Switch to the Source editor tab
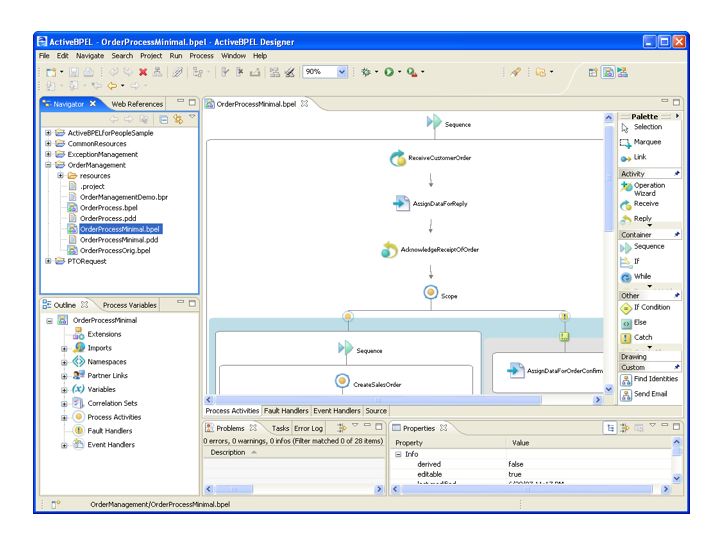 point(376,411)
